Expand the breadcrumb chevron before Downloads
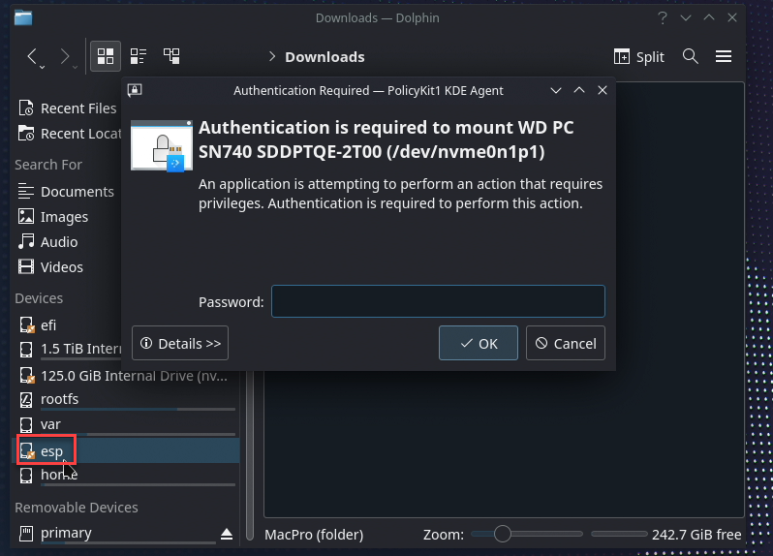The image size is (773, 556). click(x=272, y=57)
